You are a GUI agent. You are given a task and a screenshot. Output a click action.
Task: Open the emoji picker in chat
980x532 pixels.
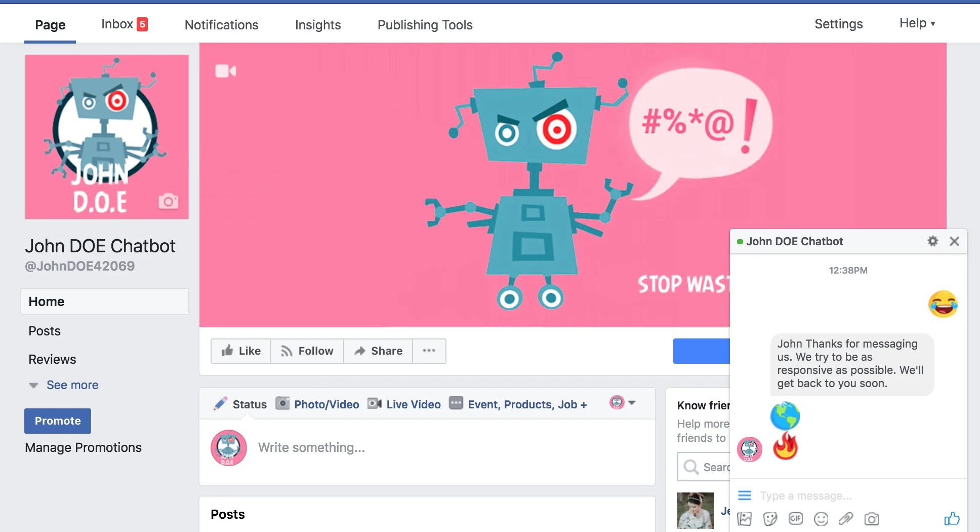pyautogui.click(x=821, y=519)
